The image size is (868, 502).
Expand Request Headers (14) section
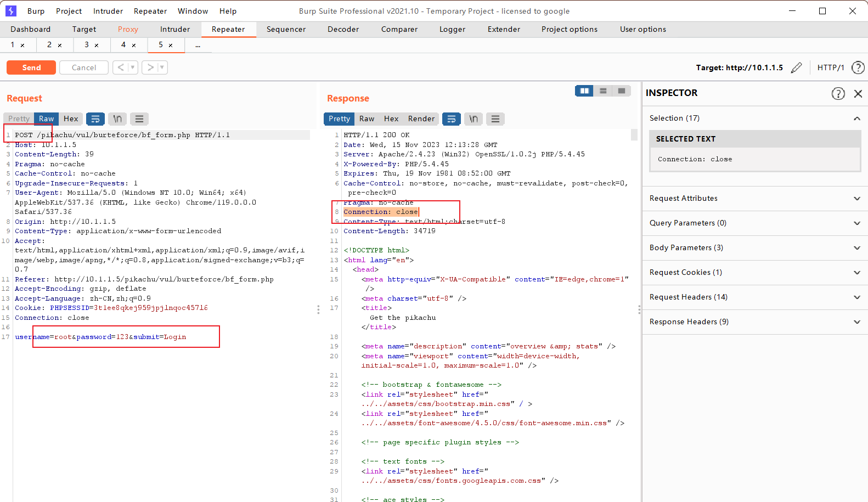[857, 297]
